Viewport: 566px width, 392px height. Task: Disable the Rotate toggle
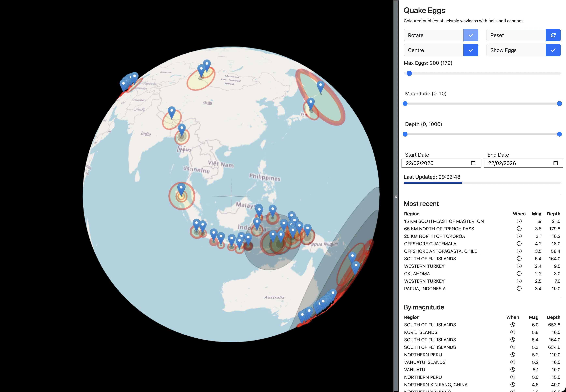[x=471, y=35]
